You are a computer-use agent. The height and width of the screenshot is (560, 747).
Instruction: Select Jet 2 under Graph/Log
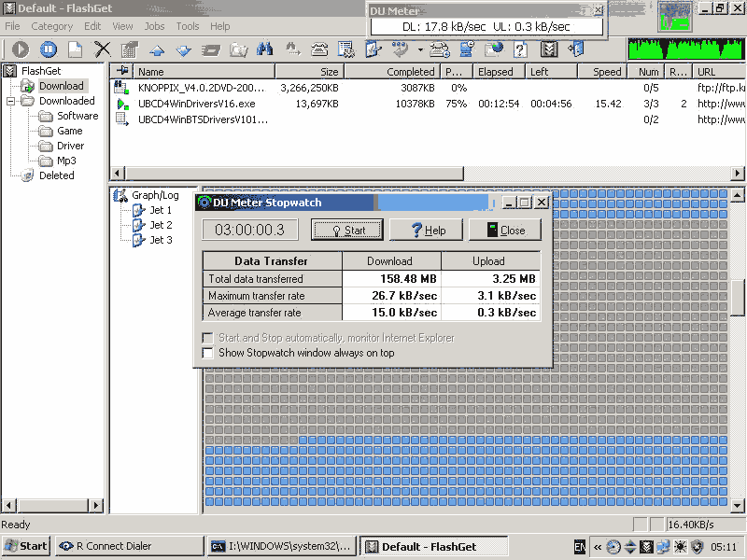click(161, 225)
